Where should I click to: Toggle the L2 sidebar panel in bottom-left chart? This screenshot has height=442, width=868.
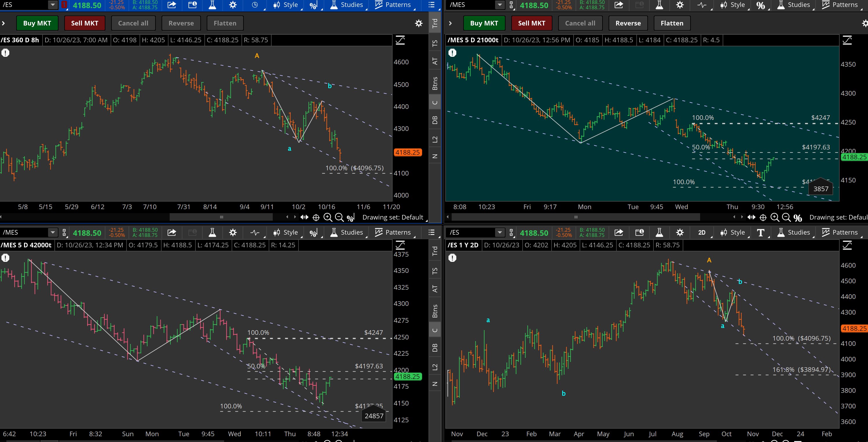(x=435, y=367)
